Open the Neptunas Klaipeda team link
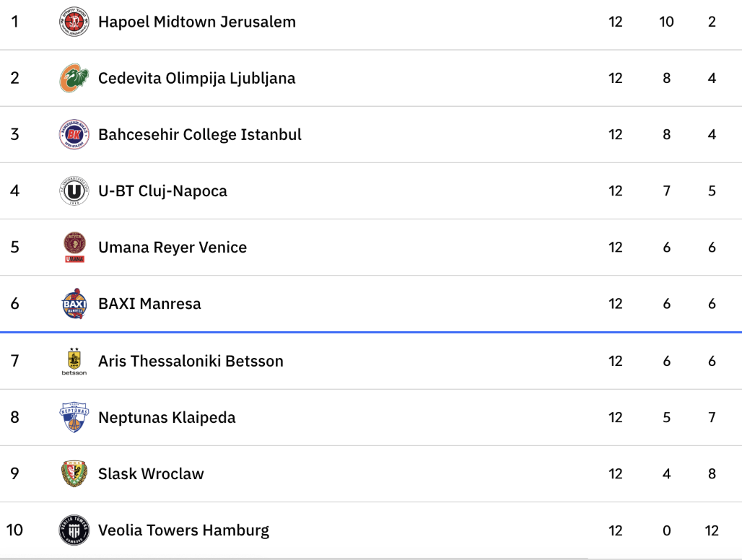 (x=167, y=417)
